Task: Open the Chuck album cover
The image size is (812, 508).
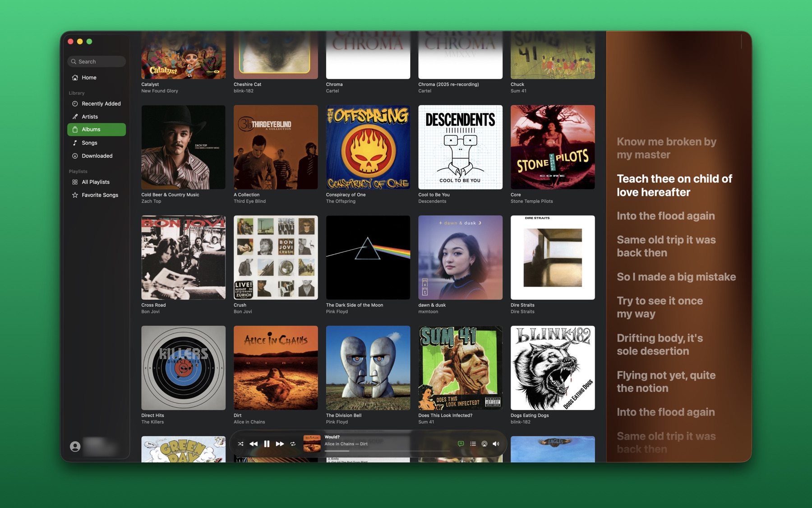Action: click(x=553, y=55)
